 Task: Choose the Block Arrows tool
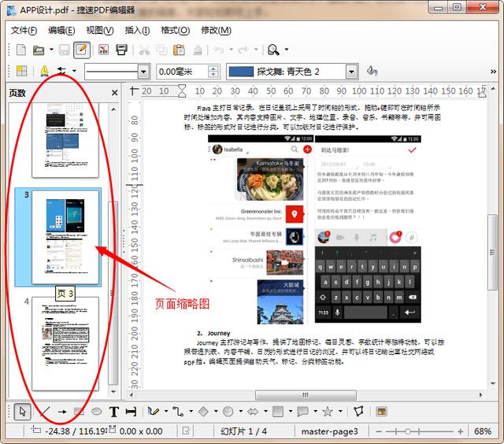[x=253, y=411]
